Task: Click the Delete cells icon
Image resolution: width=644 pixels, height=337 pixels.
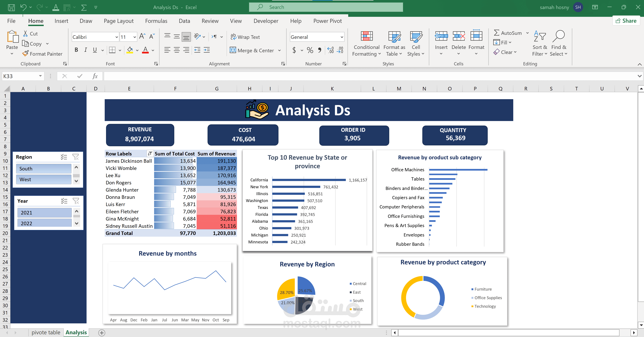Action: click(x=459, y=36)
